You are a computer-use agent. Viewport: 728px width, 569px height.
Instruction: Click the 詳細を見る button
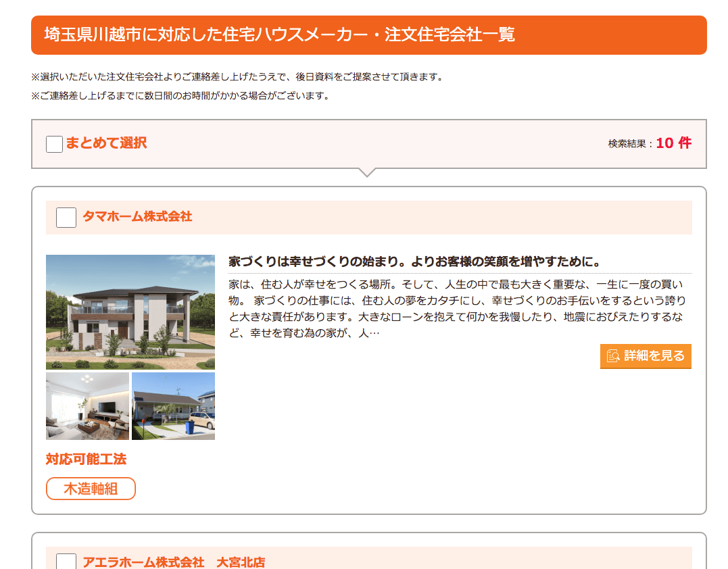pos(646,356)
